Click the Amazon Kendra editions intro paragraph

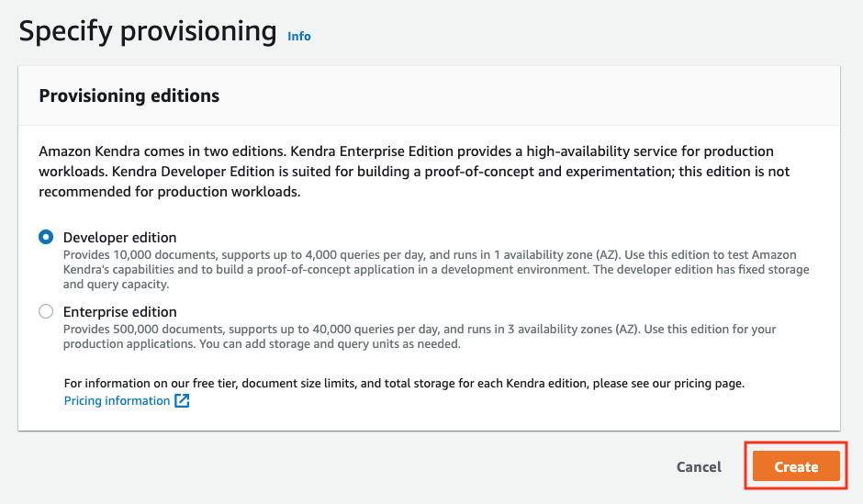click(414, 171)
